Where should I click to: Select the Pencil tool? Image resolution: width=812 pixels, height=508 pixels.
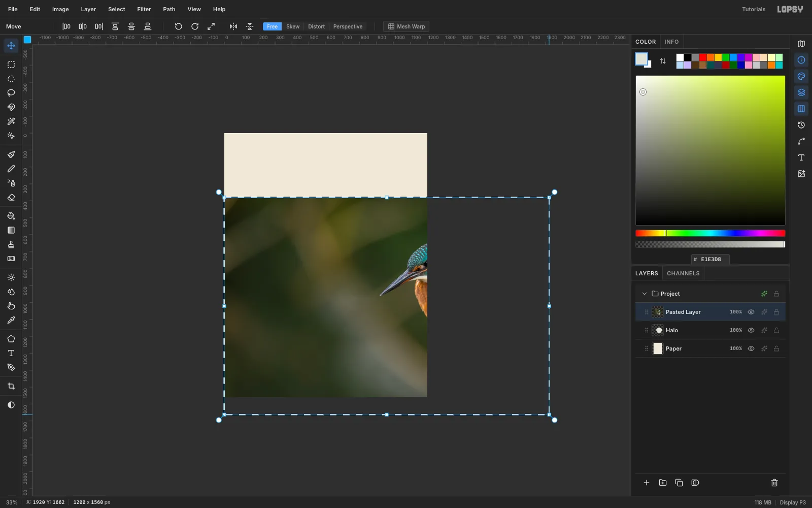click(11, 169)
